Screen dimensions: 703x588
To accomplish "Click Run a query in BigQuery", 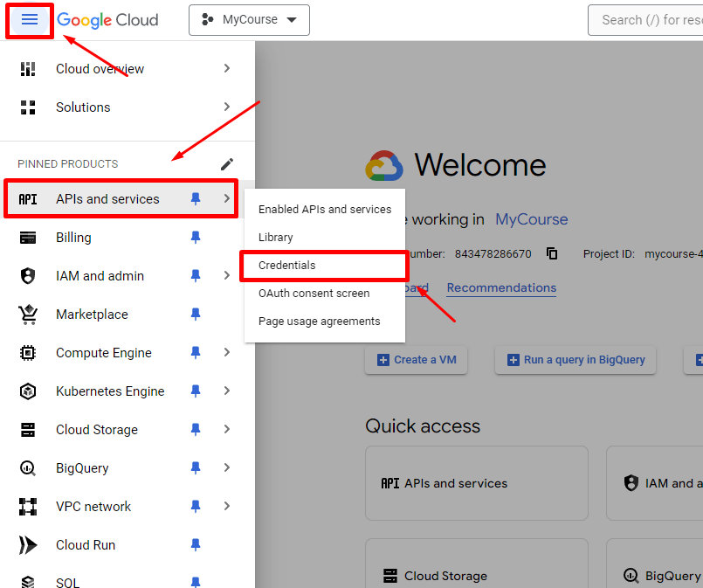I will click(x=575, y=360).
